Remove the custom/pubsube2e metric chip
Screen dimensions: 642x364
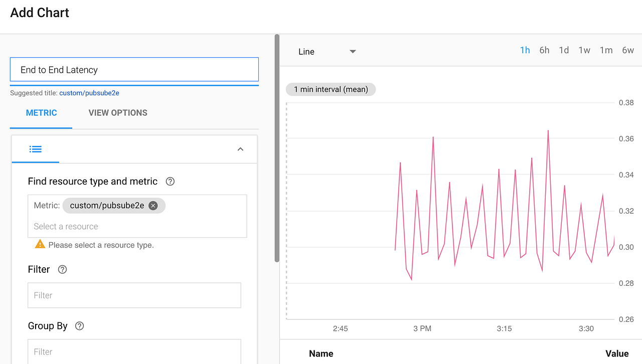153,205
